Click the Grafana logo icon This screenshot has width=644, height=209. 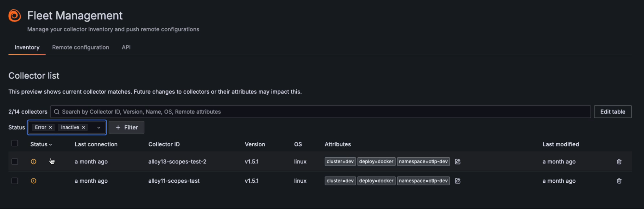15,16
